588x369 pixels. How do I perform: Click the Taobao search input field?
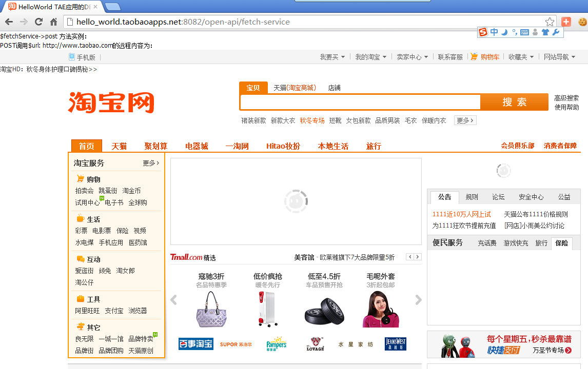click(x=360, y=102)
